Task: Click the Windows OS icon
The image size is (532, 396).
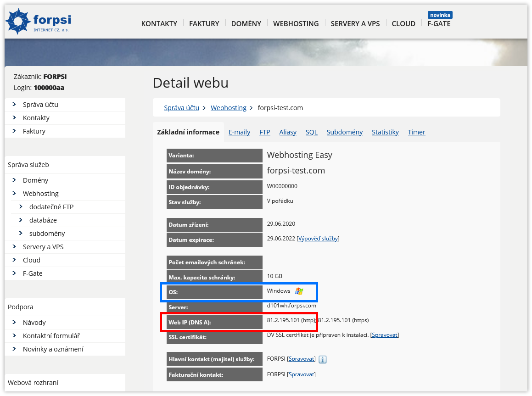Action: [x=299, y=291]
